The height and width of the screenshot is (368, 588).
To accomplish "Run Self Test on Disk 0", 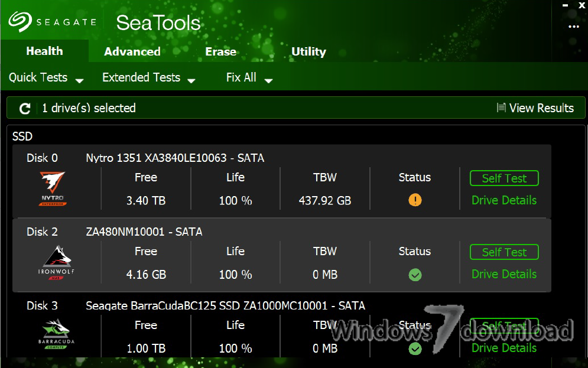I will [504, 178].
